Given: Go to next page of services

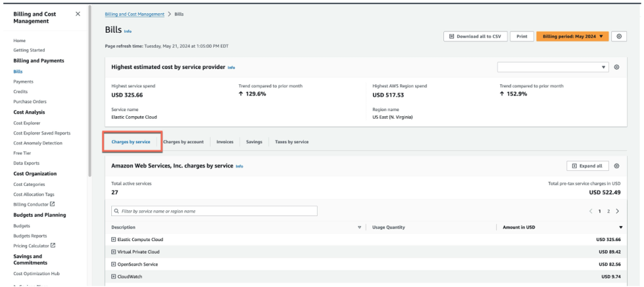Looking at the screenshot, I should tap(618, 211).
